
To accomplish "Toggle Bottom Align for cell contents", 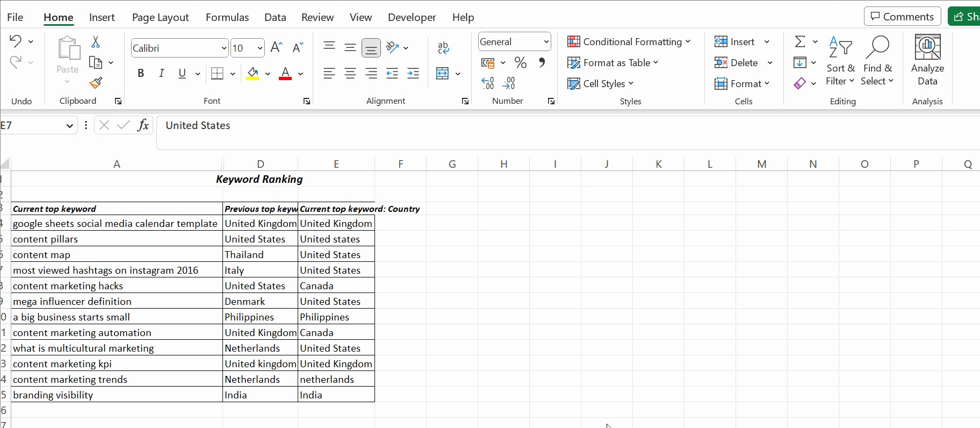I will coord(371,48).
